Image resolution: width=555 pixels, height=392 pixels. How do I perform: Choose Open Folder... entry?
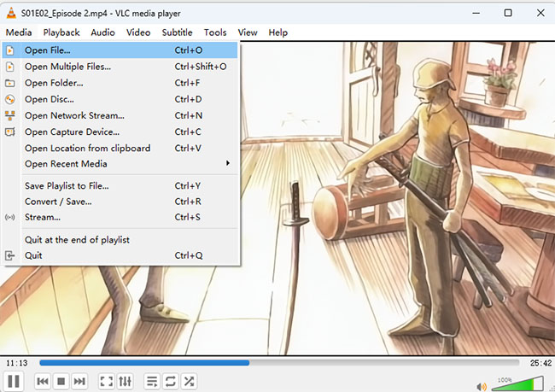click(120, 83)
